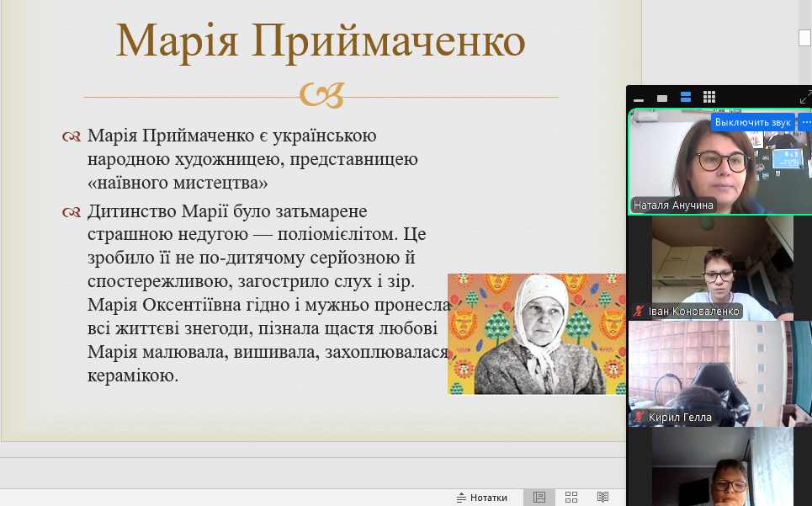
Task: Select the bottom participant's video tile
Action: [x=719, y=466]
